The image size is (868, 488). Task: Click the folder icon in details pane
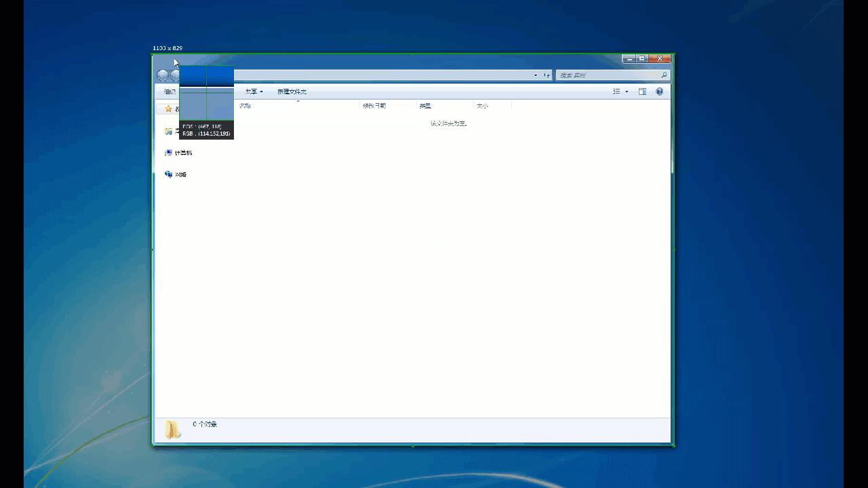tap(173, 429)
